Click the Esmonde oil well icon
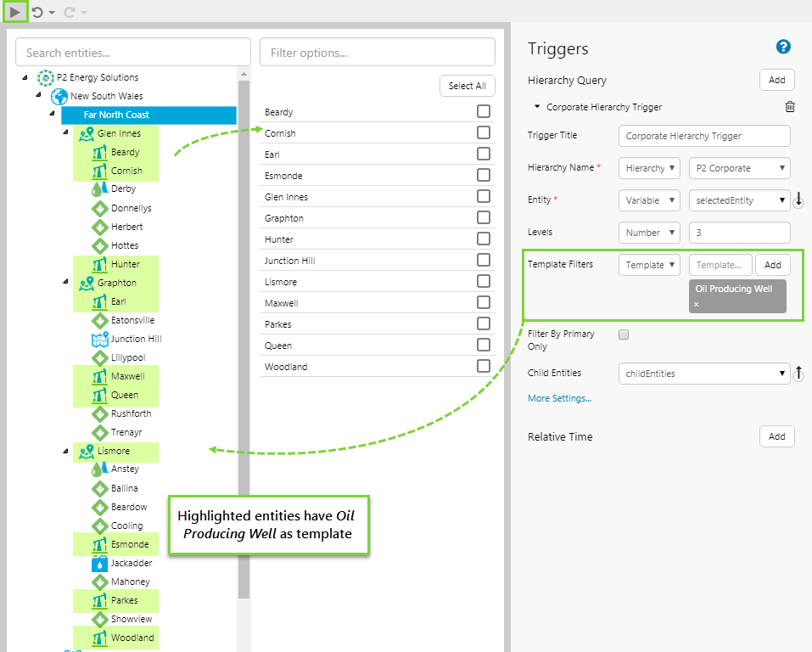The width and height of the screenshot is (812, 652). [99, 545]
